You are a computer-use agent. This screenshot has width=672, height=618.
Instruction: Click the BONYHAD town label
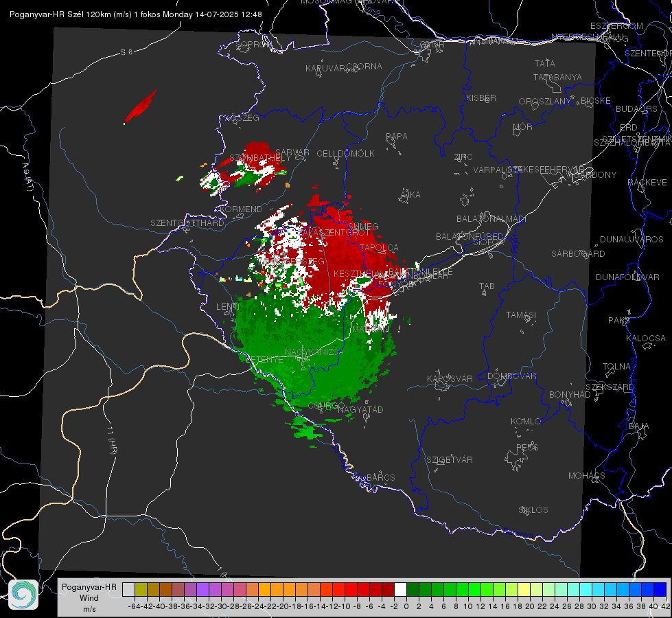570,395
